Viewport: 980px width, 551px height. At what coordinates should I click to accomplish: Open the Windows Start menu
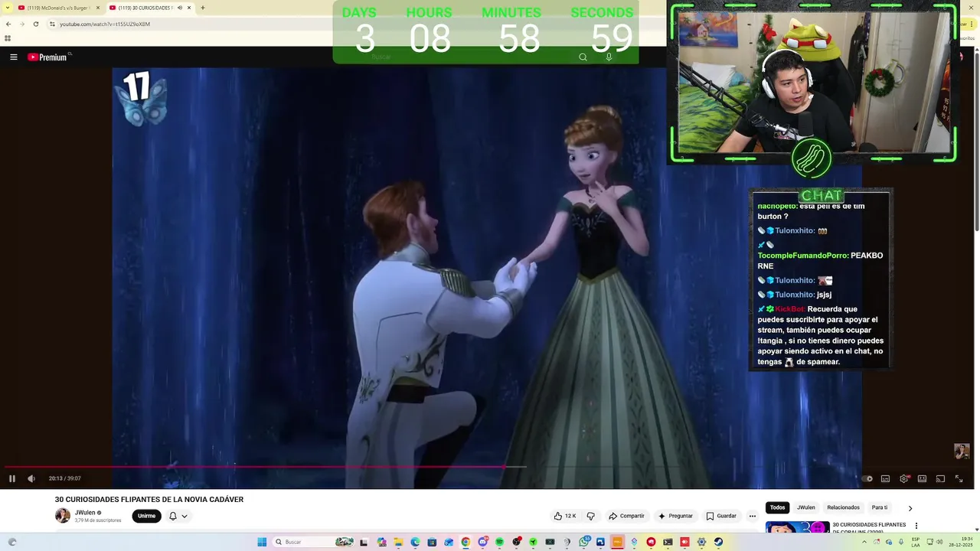tap(262, 542)
